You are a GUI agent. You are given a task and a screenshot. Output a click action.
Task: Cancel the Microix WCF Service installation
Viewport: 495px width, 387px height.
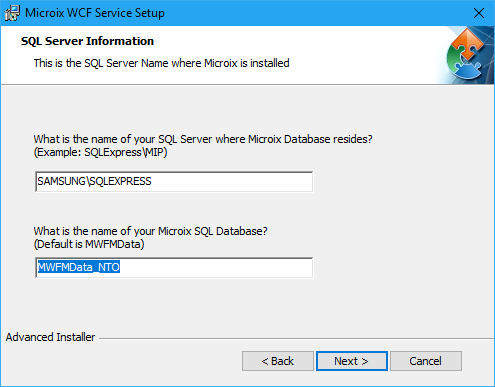[426, 361]
